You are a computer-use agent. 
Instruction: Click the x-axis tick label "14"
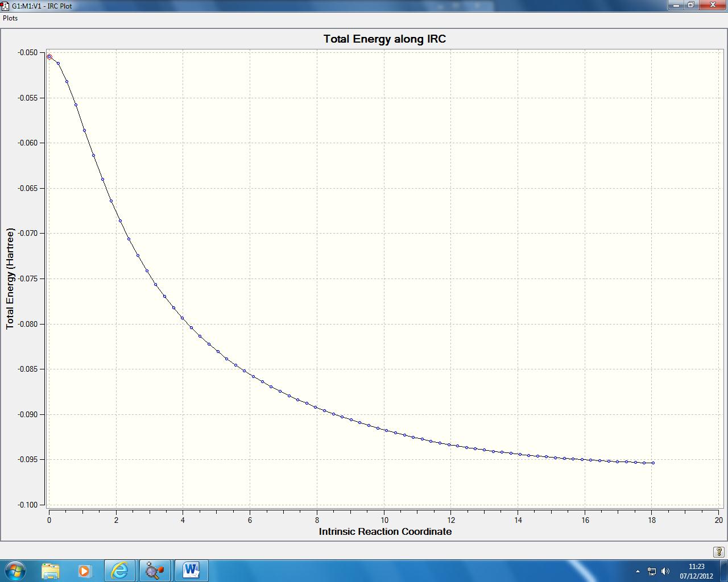[x=518, y=520]
